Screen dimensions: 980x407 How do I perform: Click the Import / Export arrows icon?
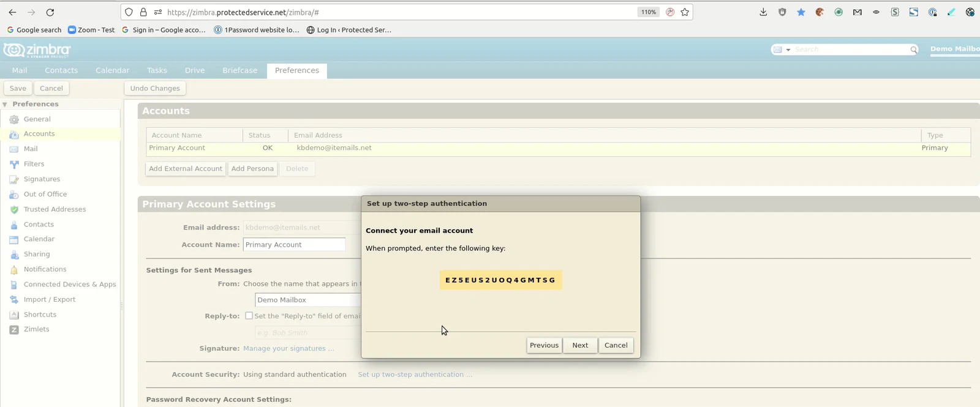14,300
